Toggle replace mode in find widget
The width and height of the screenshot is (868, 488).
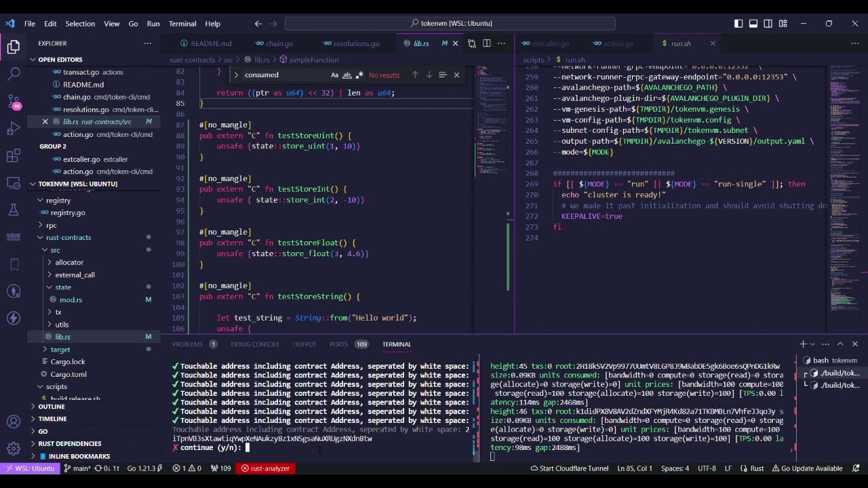(x=236, y=75)
